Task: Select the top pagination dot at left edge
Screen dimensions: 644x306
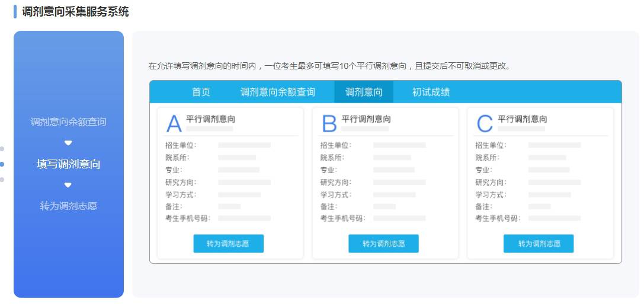Action: (x=2, y=148)
